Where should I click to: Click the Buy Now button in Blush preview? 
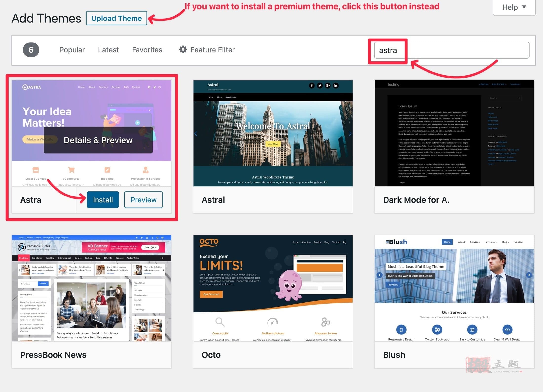393,285
